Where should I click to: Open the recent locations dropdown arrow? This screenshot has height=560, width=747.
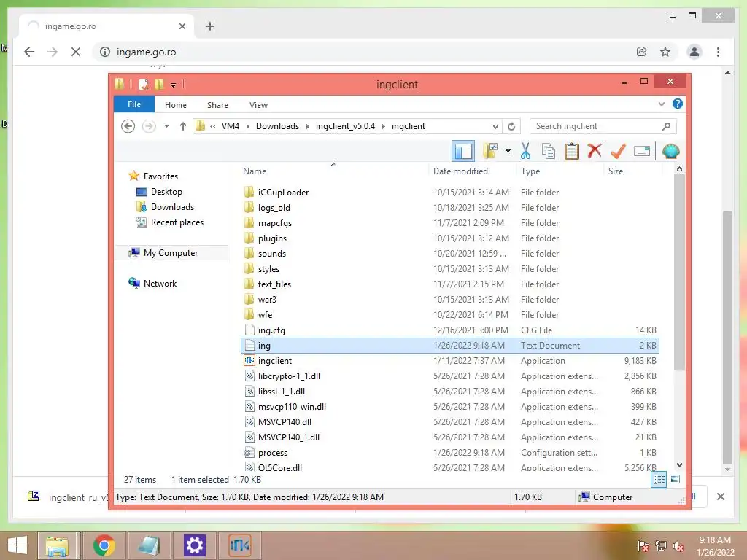[166, 126]
